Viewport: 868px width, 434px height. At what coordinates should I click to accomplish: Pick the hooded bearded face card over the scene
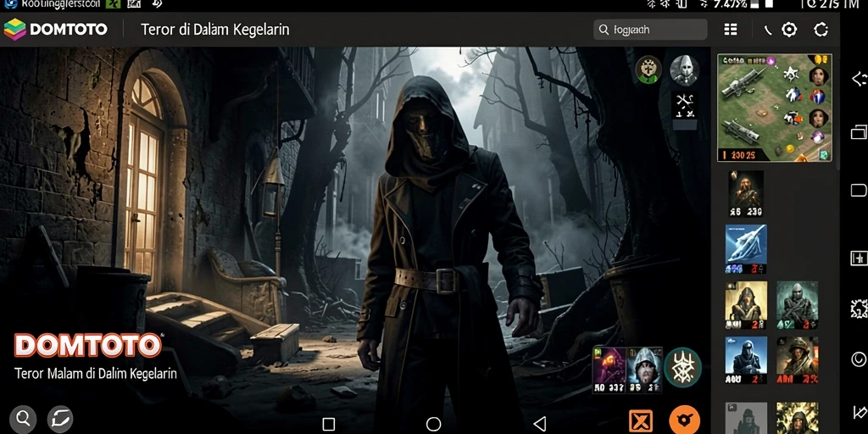pyautogui.click(x=644, y=370)
